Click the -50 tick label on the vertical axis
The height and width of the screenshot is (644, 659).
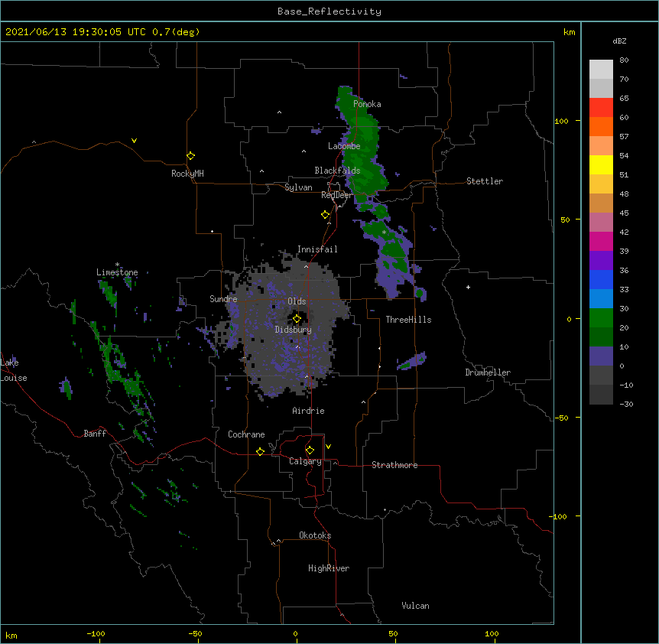[561, 418]
